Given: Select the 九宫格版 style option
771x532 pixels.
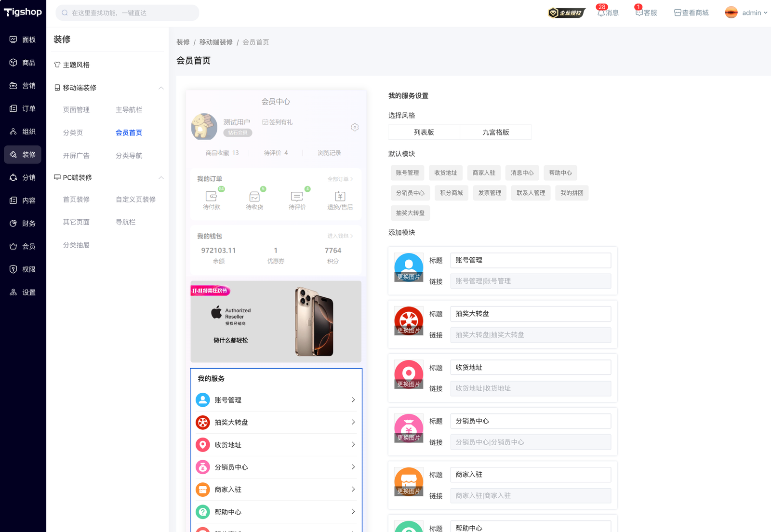Looking at the screenshot, I should pos(495,132).
